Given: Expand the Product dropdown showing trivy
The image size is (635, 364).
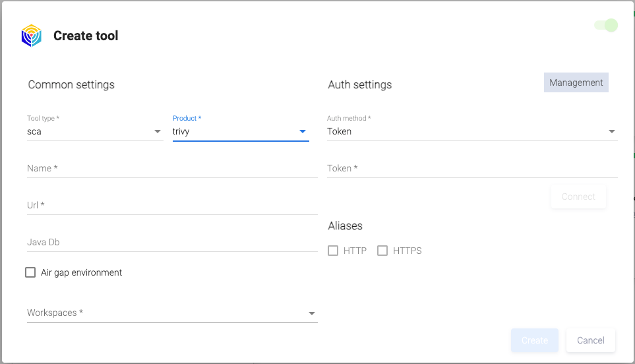Looking at the screenshot, I should pyautogui.click(x=241, y=131).
